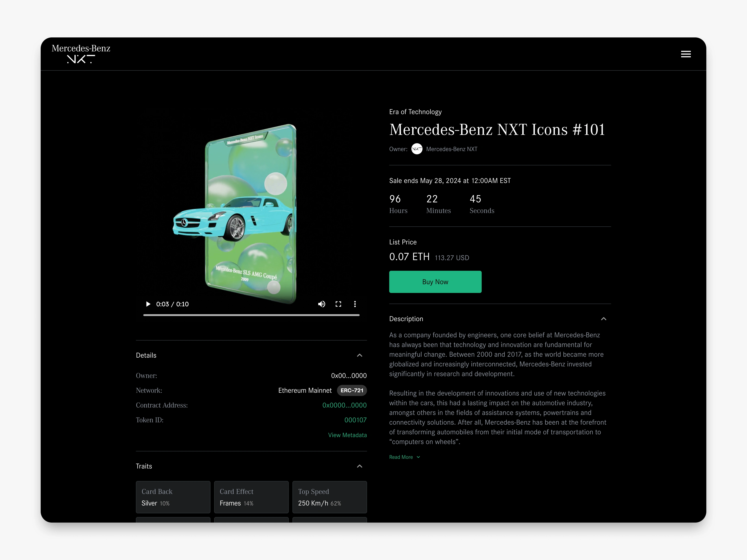This screenshot has width=747, height=560.
Task: Open the View Metadata link
Action: (x=347, y=435)
